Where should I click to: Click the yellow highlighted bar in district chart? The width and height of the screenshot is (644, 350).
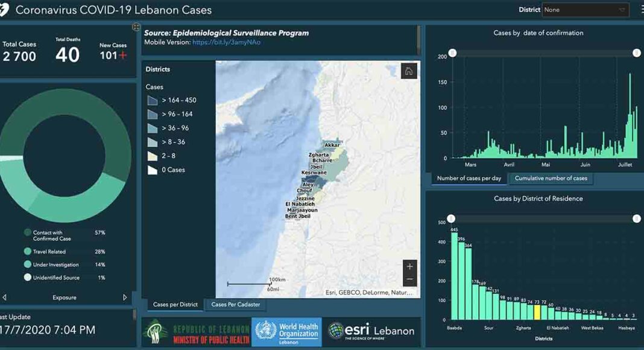(537, 312)
